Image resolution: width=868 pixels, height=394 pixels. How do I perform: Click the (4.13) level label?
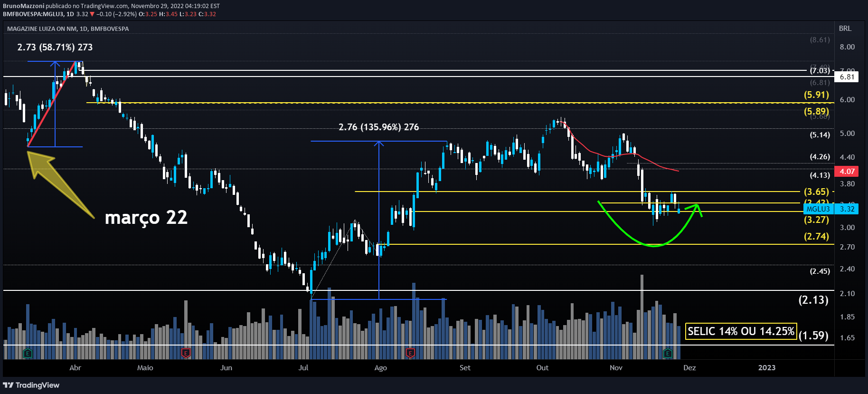pos(820,175)
